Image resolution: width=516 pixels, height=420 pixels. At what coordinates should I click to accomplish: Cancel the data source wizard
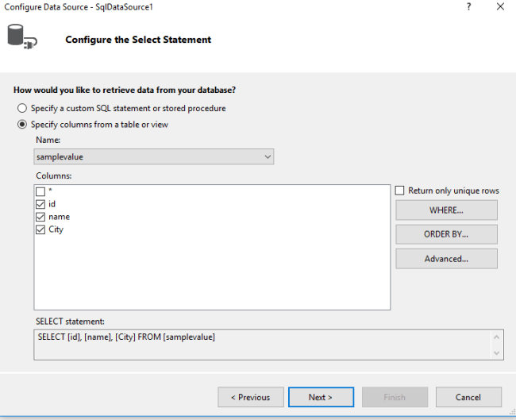coord(468,397)
